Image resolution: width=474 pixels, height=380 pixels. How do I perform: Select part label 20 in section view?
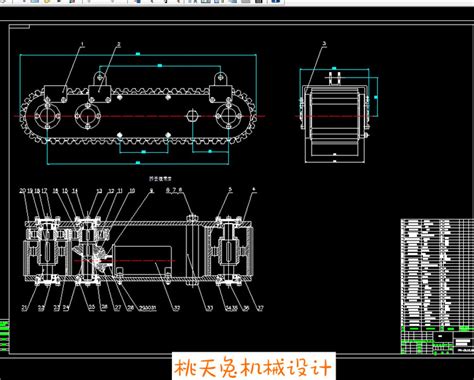coord(22,191)
